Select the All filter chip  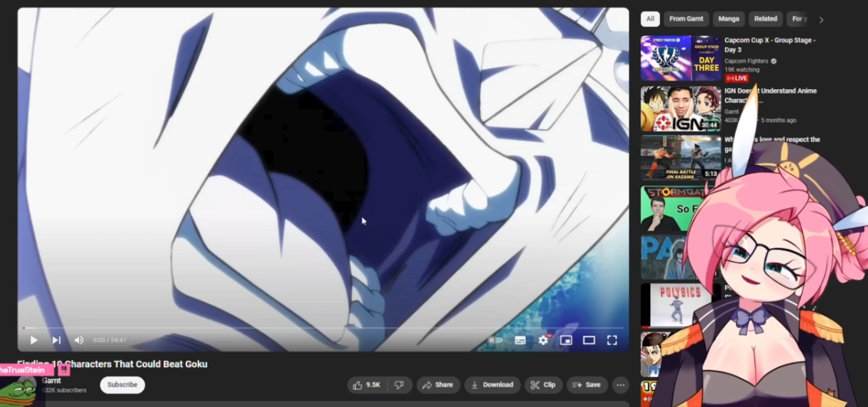(650, 19)
